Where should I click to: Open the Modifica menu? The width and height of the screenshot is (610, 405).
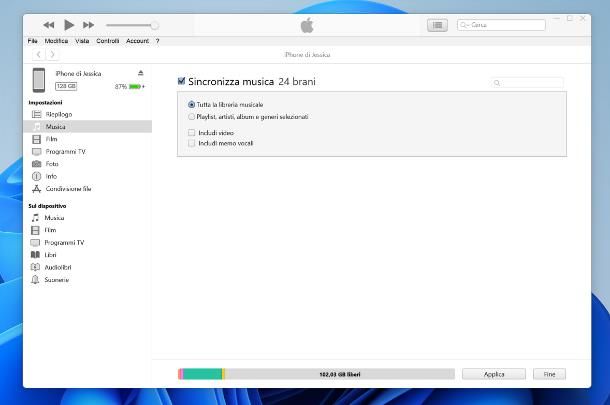click(56, 41)
